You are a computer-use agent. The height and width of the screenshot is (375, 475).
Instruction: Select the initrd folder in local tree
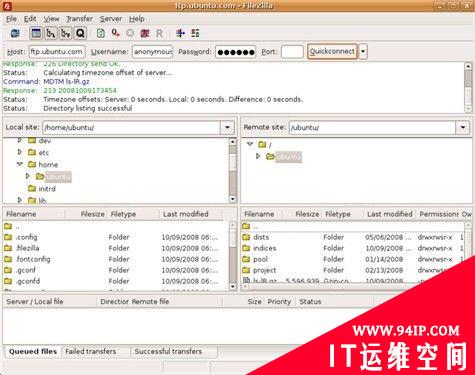click(47, 189)
